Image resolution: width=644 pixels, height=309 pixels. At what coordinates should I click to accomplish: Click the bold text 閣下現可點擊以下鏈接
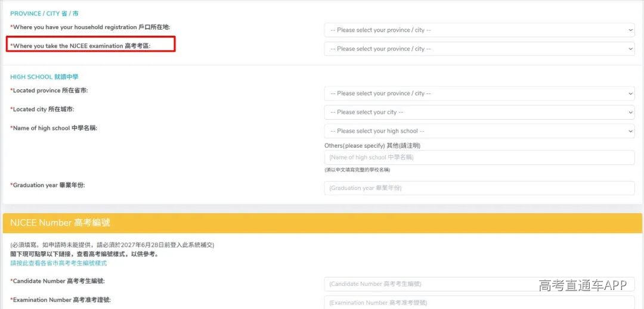[x=85, y=254]
